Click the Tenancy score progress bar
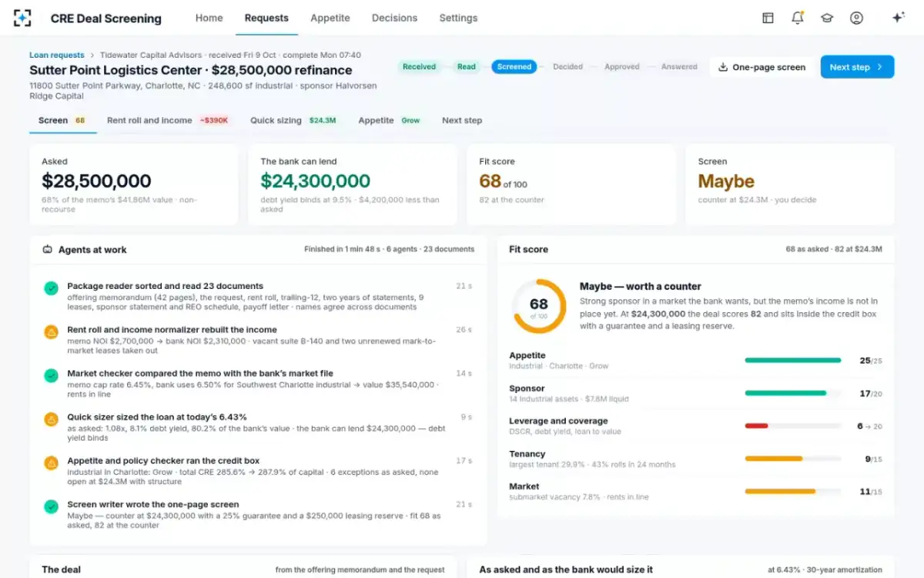The image size is (924, 578). click(x=793, y=459)
